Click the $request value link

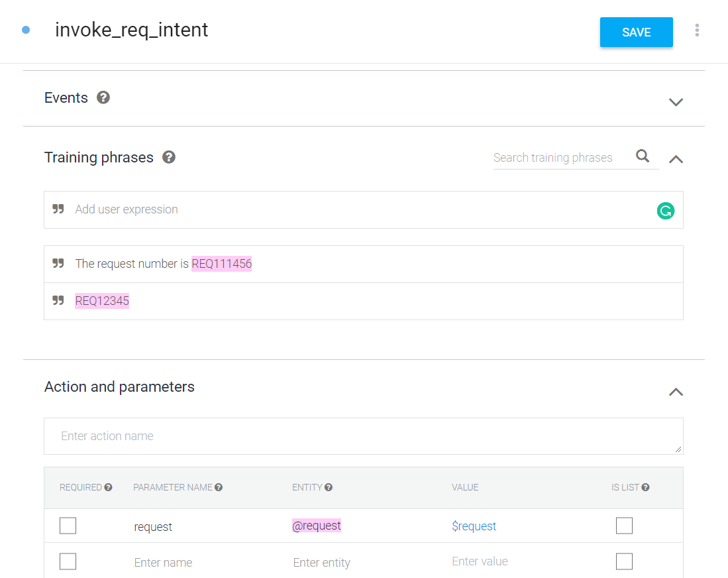pyautogui.click(x=474, y=526)
